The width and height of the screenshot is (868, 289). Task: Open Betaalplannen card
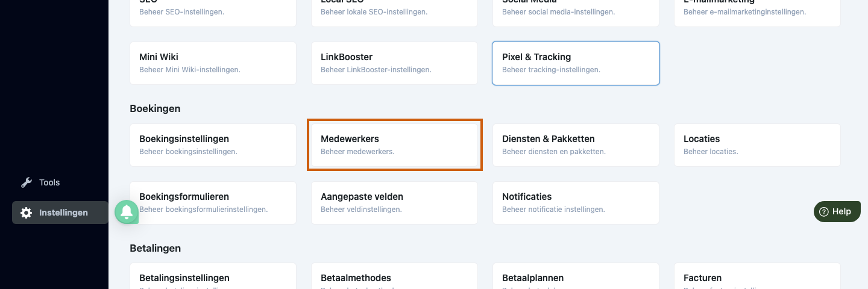coord(576,276)
